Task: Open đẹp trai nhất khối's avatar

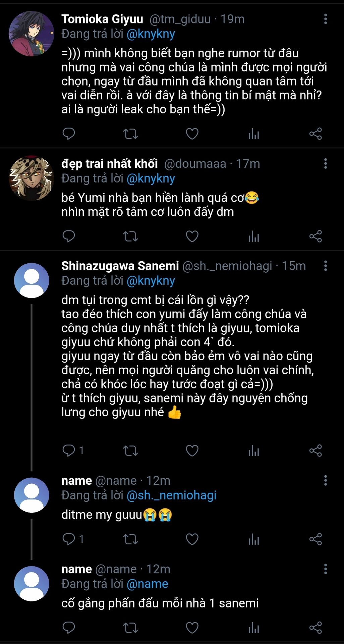Action: tap(31, 178)
